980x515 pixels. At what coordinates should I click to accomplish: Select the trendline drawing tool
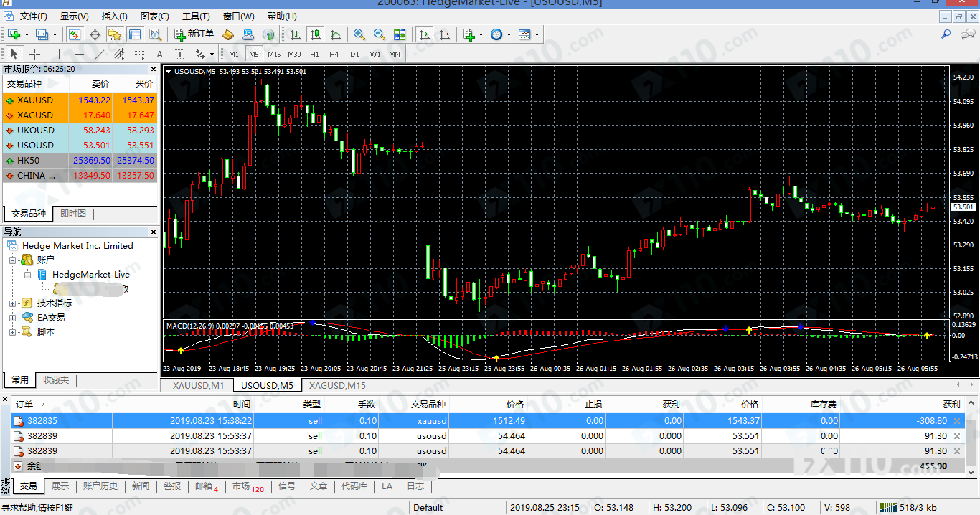[x=100, y=54]
